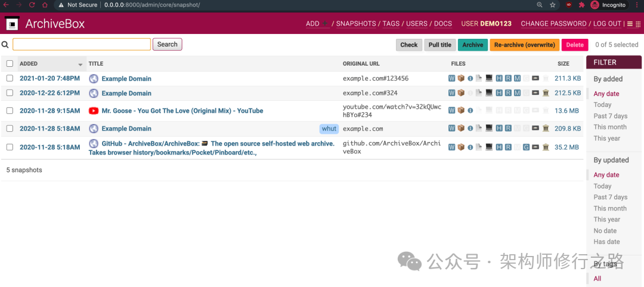644x287 pixels.
Task: Check the row tagged whut
Action: click(x=10, y=129)
